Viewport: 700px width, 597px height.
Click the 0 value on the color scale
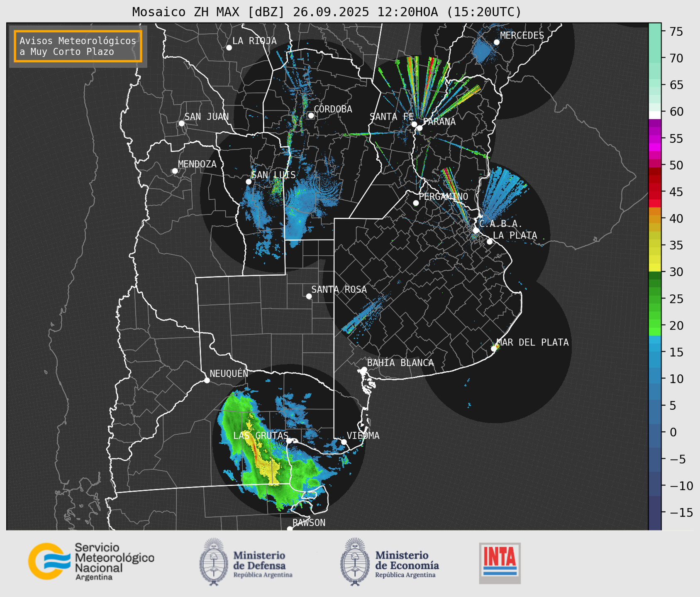tap(673, 432)
